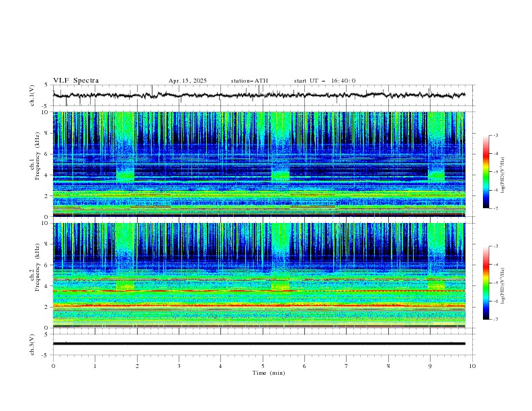532x411 pixels.
Task: Click the ch.2 color scale label '-7'
Action: coord(495,319)
